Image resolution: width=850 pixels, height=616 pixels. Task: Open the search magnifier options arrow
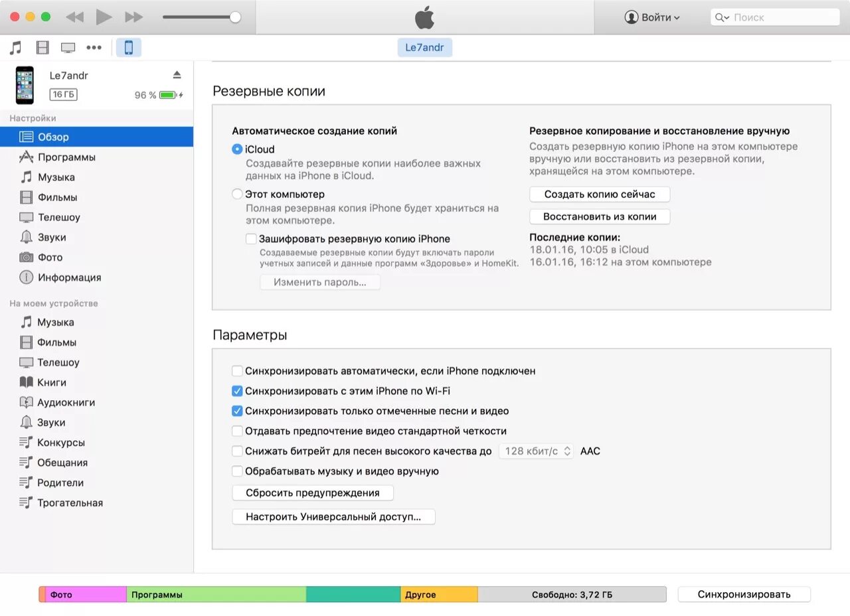point(722,17)
